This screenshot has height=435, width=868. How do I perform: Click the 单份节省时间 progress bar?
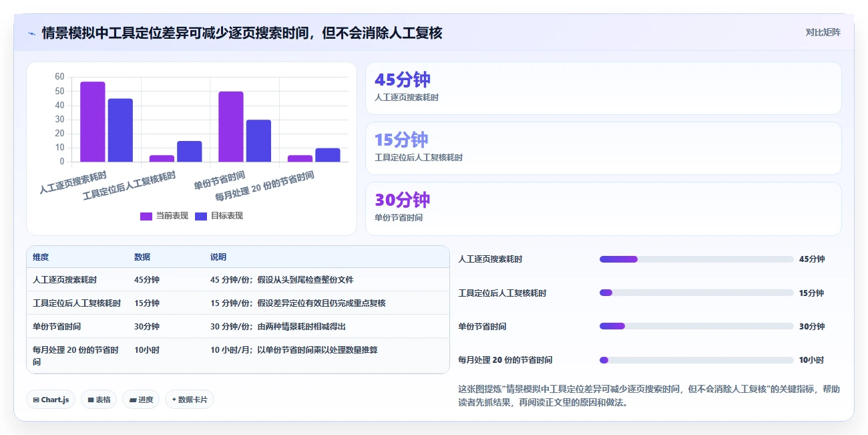point(696,326)
